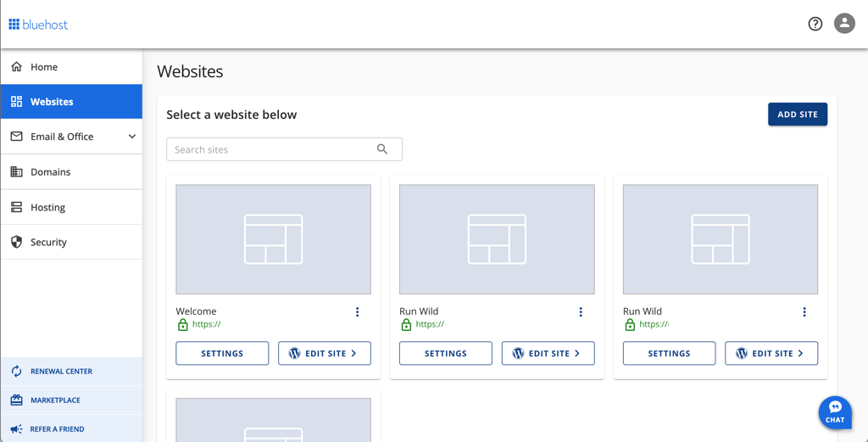Click the Bluehost logo
The width and height of the screenshot is (868, 442).
38,25
